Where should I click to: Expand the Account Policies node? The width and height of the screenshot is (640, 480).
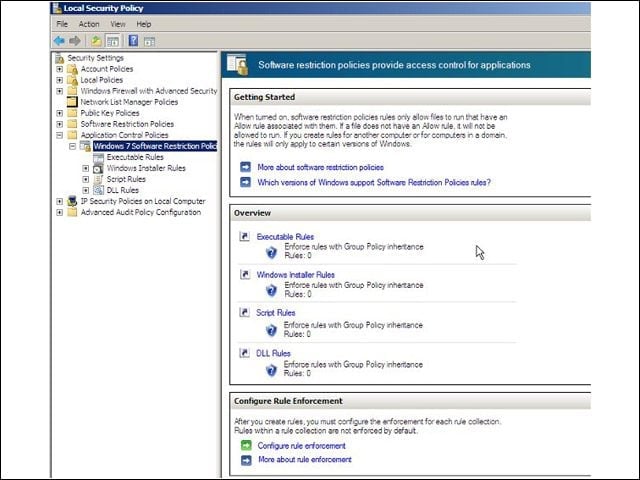pyautogui.click(x=60, y=69)
